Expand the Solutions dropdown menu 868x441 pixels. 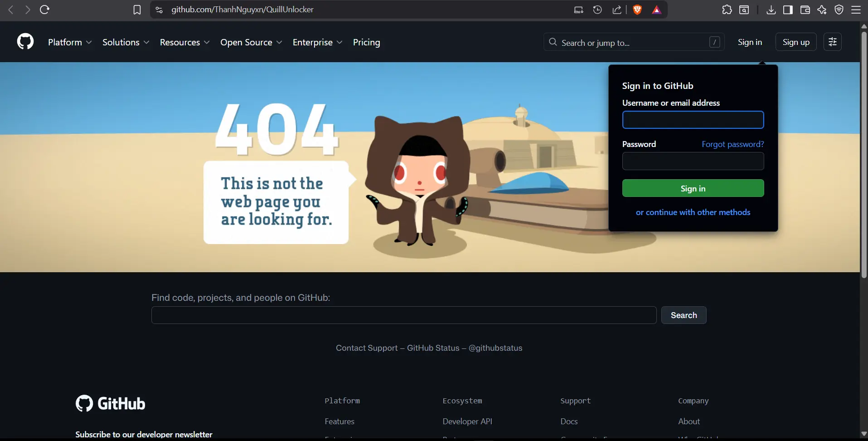[x=126, y=42]
